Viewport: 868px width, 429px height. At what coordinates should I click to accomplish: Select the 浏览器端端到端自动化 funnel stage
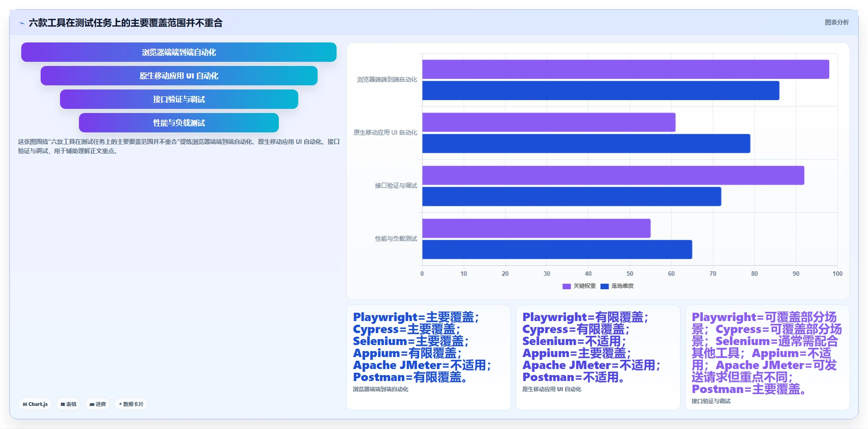pos(179,52)
